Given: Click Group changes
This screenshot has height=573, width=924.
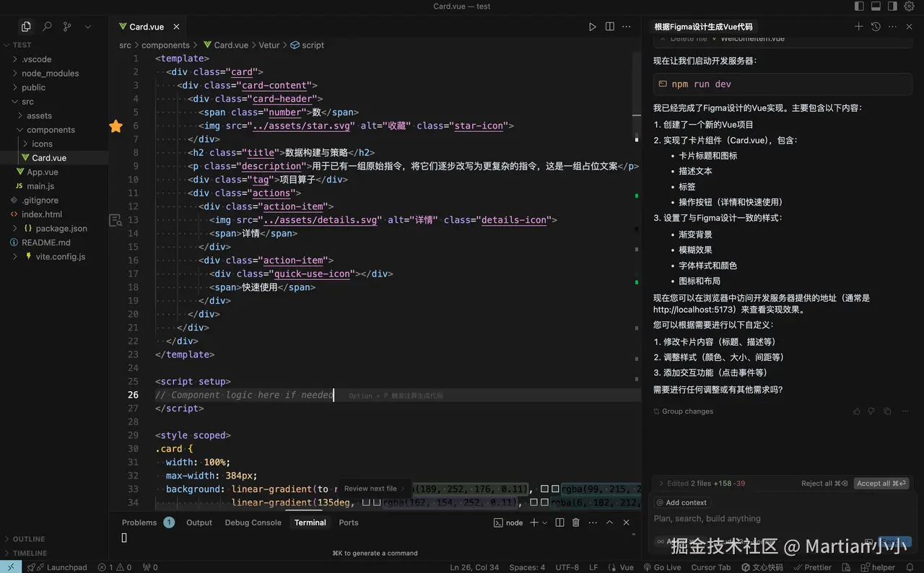Looking at the screenshot, I should click(x=683, y=411).
